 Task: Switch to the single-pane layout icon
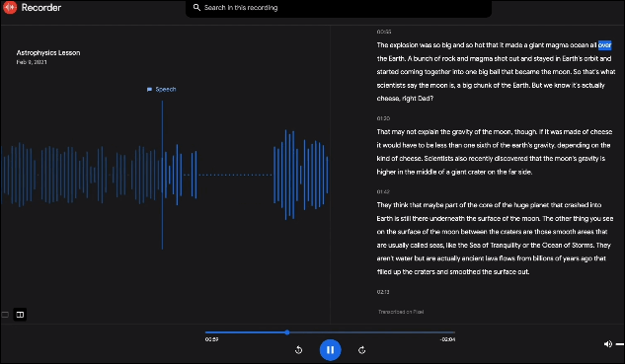[5, 315]
